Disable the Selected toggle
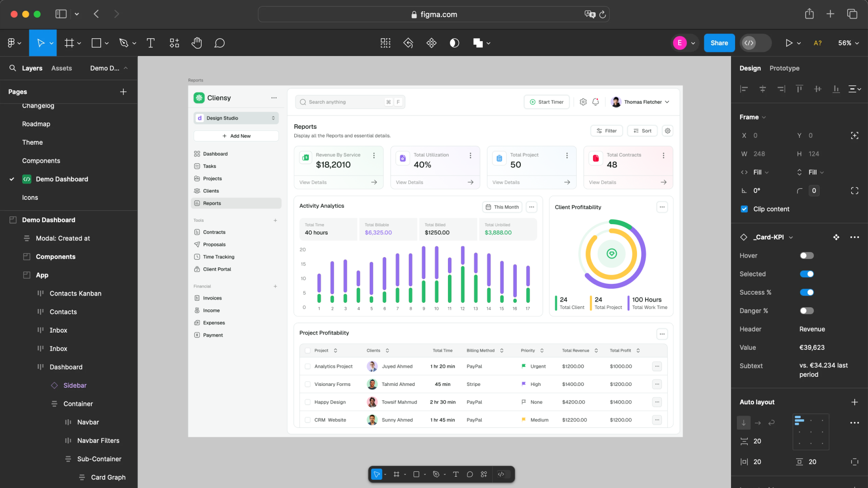The height and width of the screenshot is (488, 868). tap(807, 274)
